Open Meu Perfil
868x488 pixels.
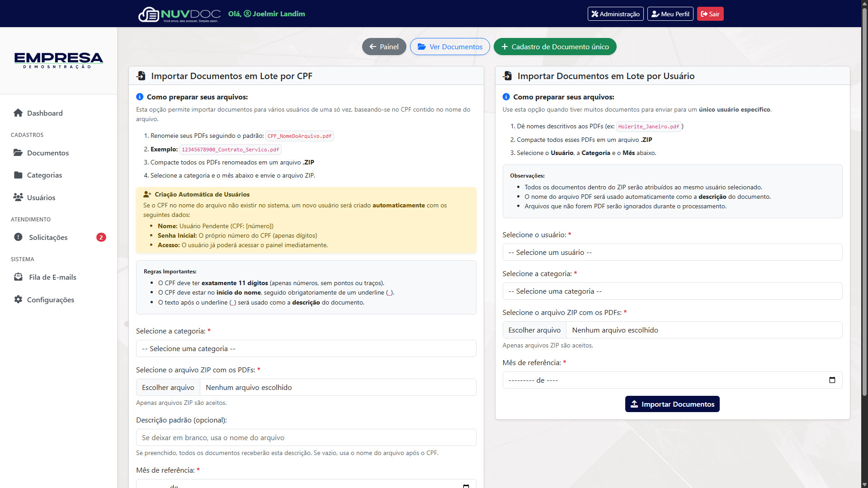point(670,14)
